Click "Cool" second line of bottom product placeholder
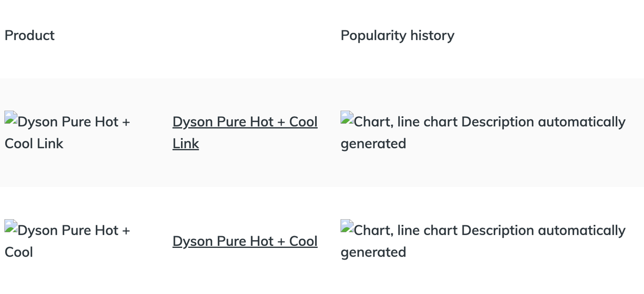This screenshot has width=644, height=294. [19, 253]
